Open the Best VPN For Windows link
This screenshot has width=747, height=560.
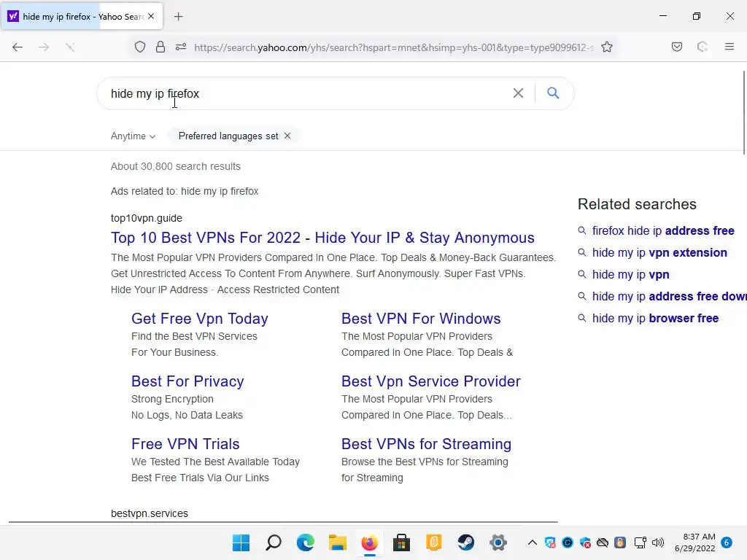coord(421,319)
